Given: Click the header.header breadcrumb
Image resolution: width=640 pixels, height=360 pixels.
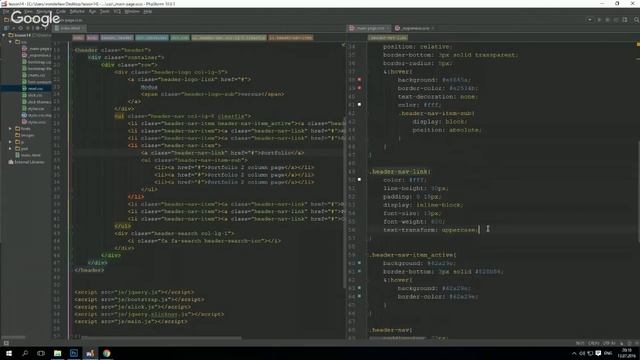Looking at the screenshot, I should (x=117, y=38).
